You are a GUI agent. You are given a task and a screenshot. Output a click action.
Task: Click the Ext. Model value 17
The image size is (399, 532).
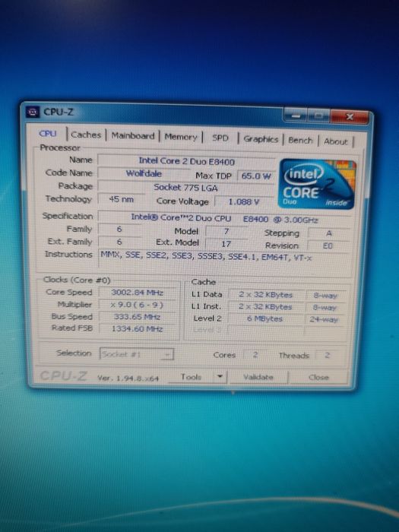226,244
